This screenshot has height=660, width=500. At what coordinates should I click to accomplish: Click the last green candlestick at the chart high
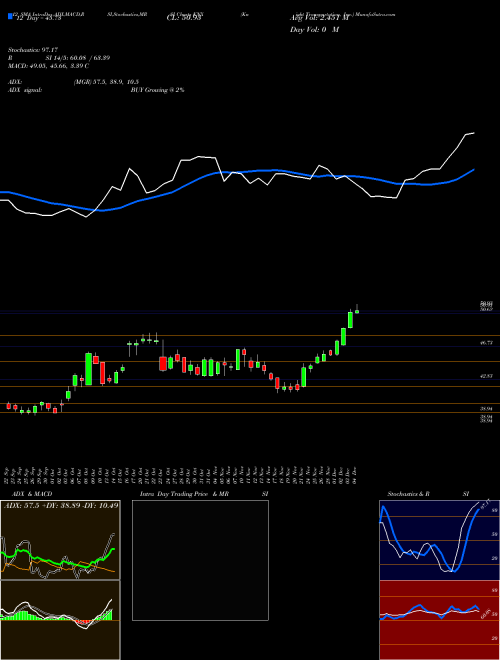tap(357, 311)
